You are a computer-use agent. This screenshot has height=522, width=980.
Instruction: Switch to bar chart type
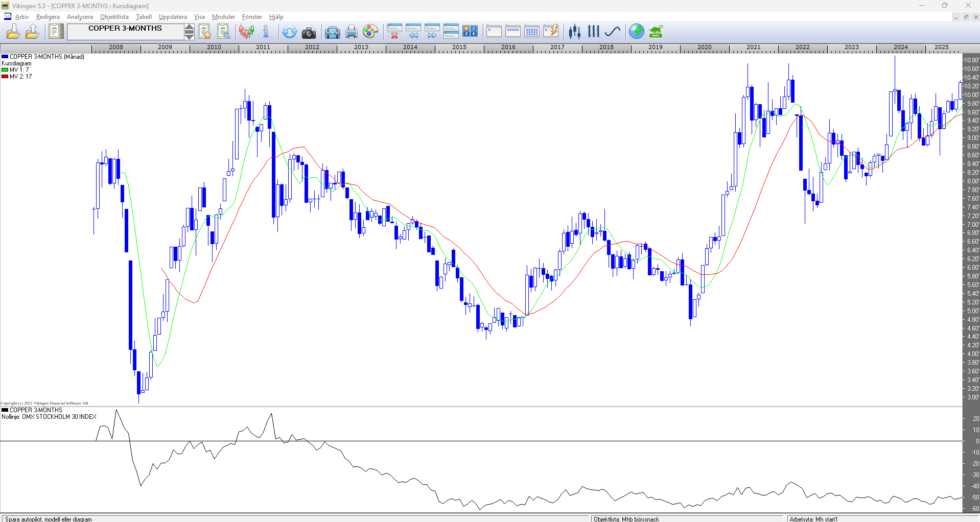coord(593,32)
